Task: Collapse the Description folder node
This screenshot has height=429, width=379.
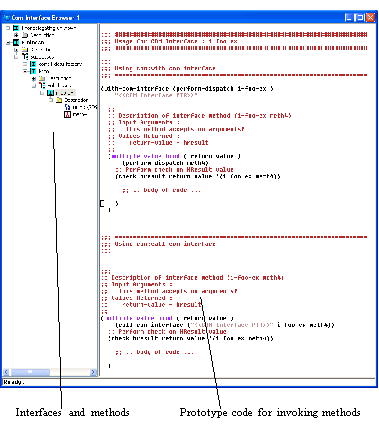Action: pyautogui.click(x=51, y=100)
